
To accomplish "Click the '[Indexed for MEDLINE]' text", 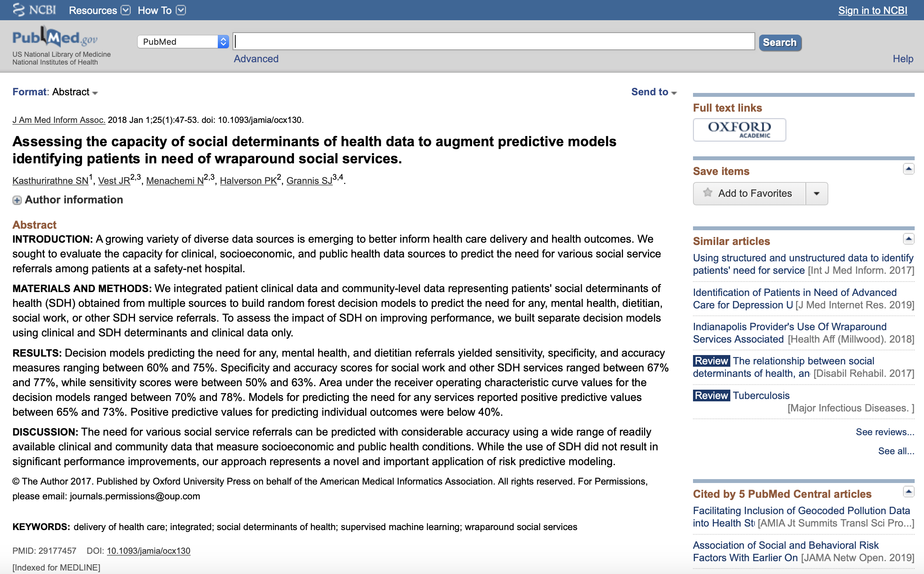I will pos(56,567).
